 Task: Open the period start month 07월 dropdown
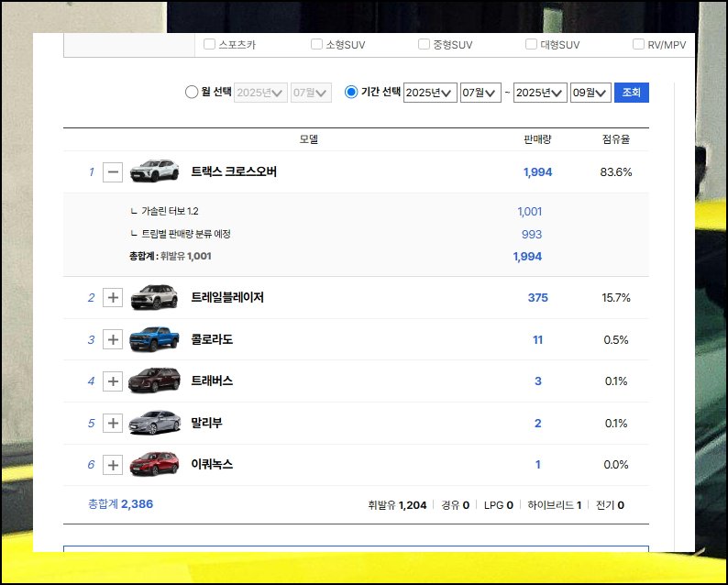click(x=480, y=93)
